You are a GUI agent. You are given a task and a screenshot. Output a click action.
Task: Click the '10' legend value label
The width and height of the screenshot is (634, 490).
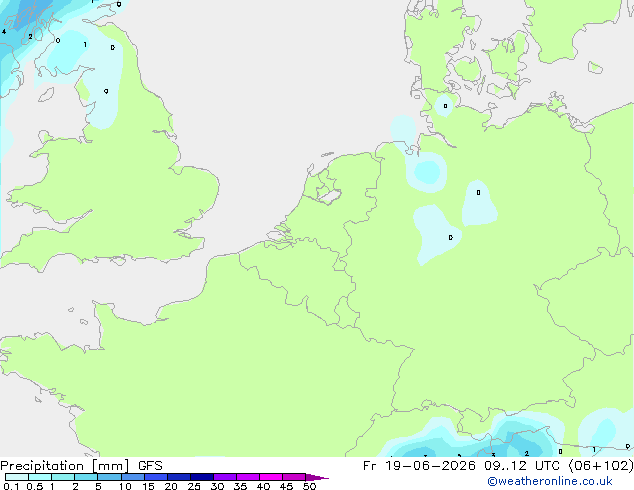pyautogui.click(x=125, y=486)
